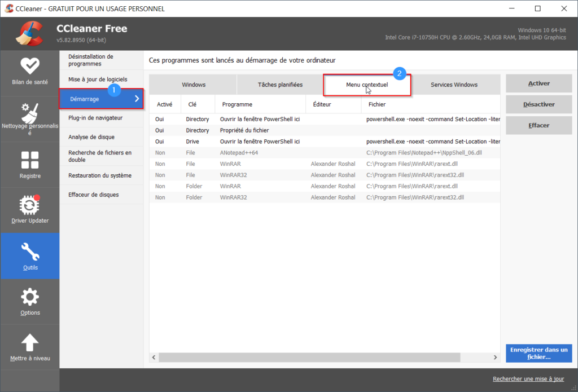The height and width of the screenshot is (392, 578).
Task: Click the chevron arrow beside Démarrage
Action: (x=137, y=98)
